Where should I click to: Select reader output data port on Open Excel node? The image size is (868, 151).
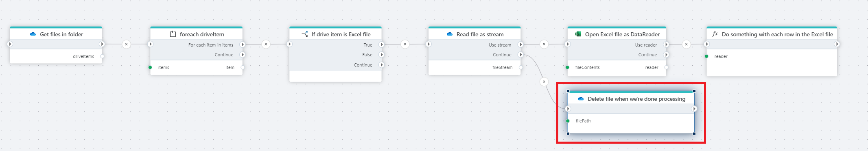click(666, 67)
